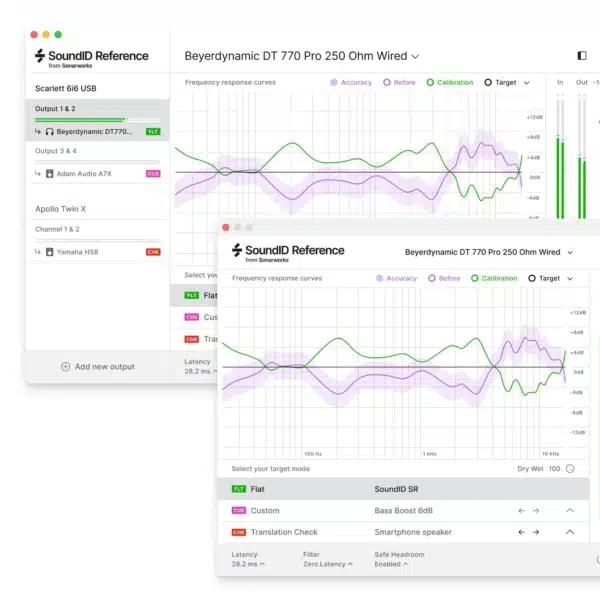Click next arrow on Bass Boost 6dB row
Screen dimensions: 600x600
(x=536, y=510)
